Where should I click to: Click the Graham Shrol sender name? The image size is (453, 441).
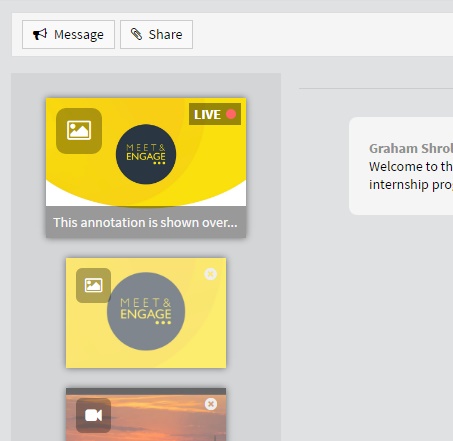coord(411,149)
